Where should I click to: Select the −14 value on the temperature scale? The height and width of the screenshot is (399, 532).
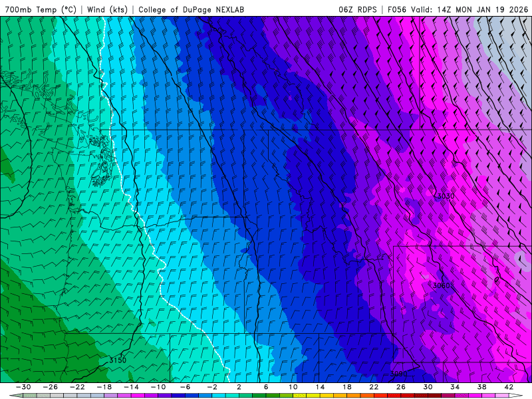point(131,387)
